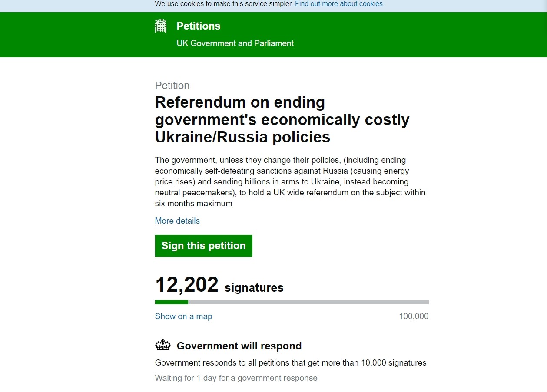Image resolution: width=547 pixels, height=392 pixels.
Task: Click the Referendum petition title heading
Action: pos(282,120)
